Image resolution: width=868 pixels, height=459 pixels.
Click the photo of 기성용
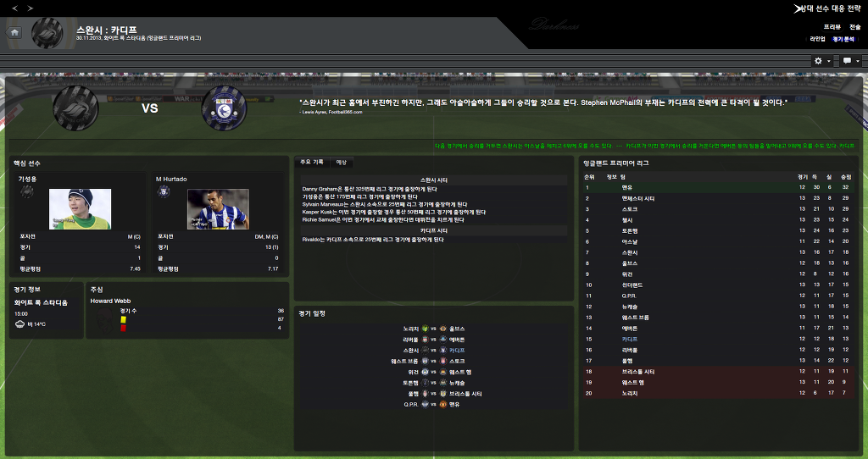point(80,209)
